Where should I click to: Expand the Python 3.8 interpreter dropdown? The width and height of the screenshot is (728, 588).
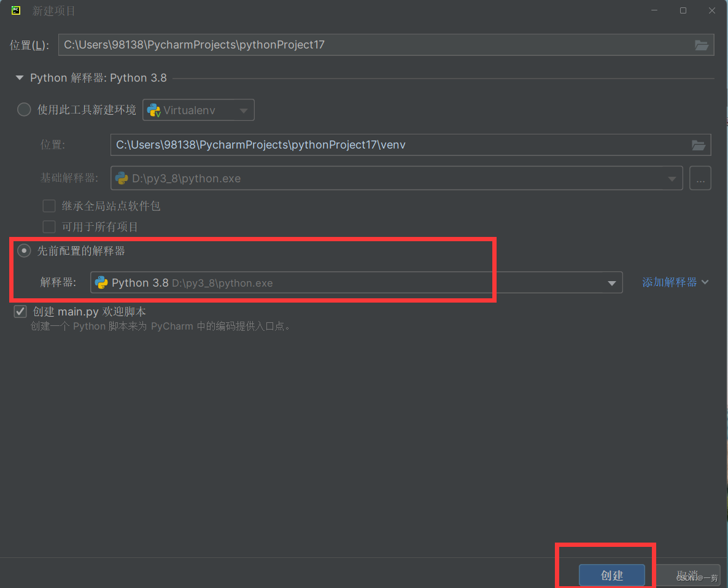pyautogui.click(x=612, y=282)
